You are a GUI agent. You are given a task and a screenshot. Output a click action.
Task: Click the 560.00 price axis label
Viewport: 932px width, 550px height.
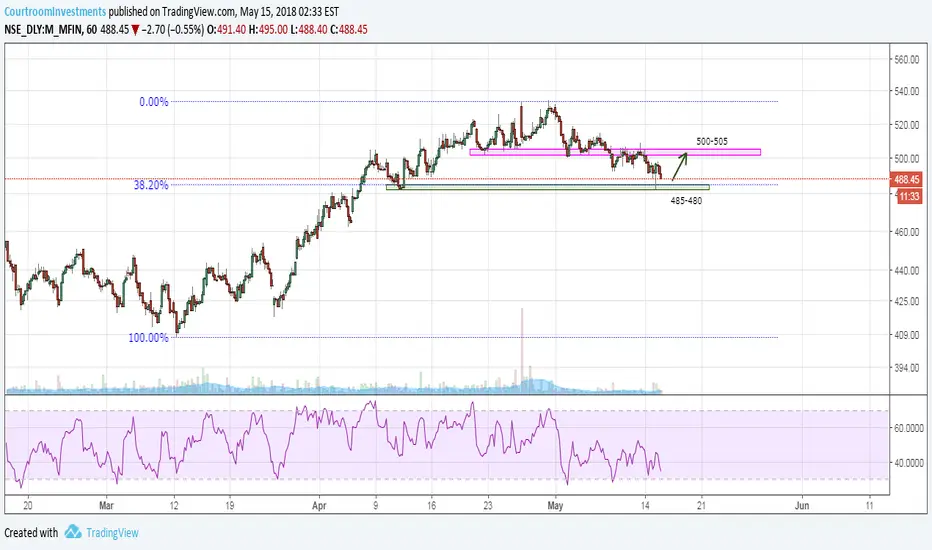point(907,59)
